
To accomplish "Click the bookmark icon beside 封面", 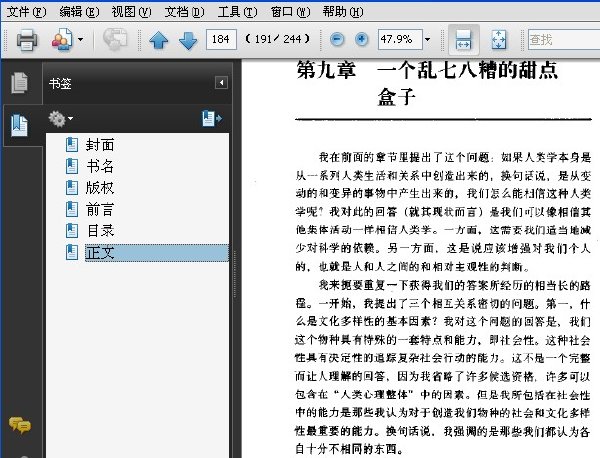I will click(72, 145).
